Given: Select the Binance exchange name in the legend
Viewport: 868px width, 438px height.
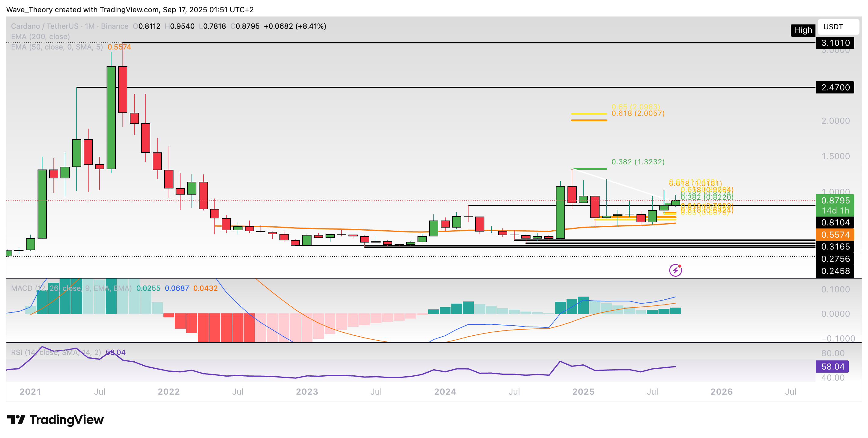Looking at the screenshot, I should pyautogui.click(x=115, y=26).
